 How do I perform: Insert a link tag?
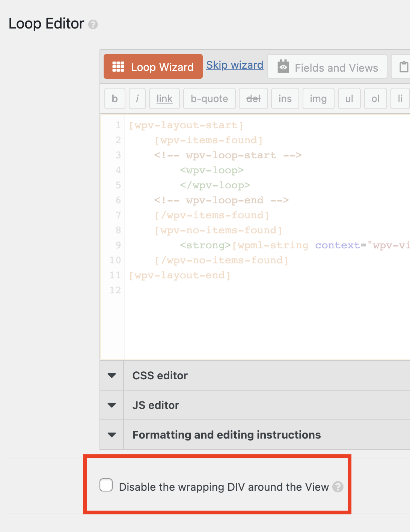[x=164, y=98]
